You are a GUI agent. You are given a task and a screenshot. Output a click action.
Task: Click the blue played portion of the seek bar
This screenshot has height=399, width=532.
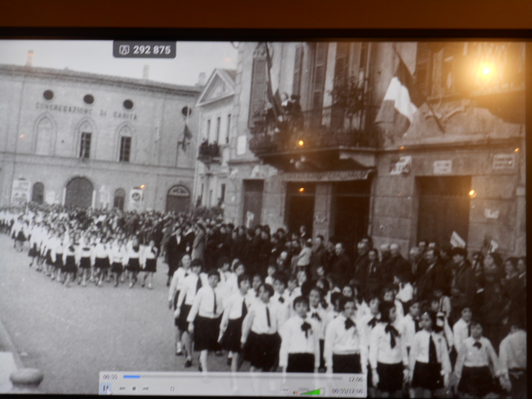click(x=131, y=377)
